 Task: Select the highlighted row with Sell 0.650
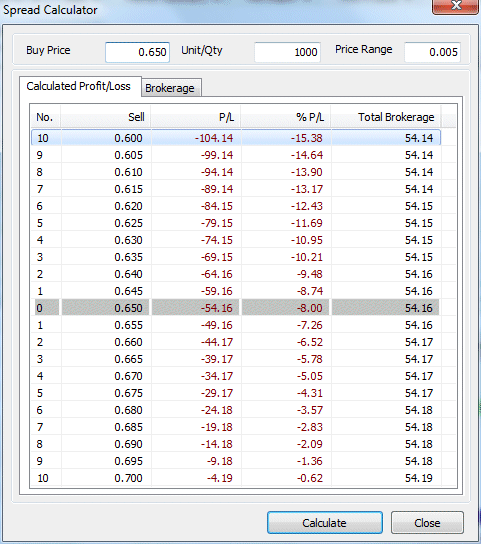(236, 308)
